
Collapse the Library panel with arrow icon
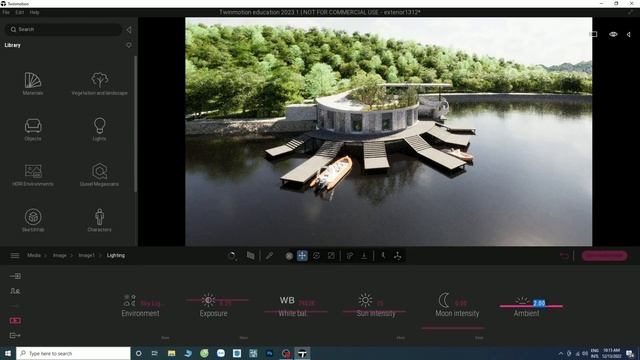(x=129, y=30)
